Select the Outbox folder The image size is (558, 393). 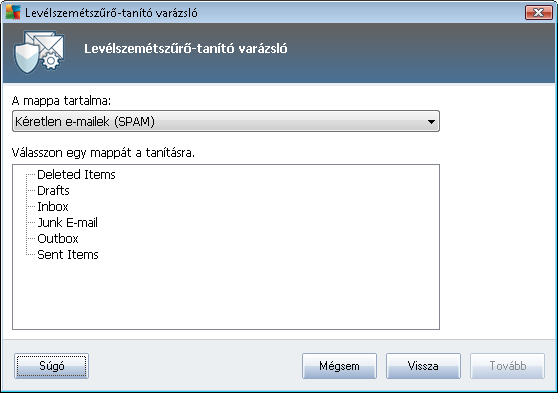[58, 239]
